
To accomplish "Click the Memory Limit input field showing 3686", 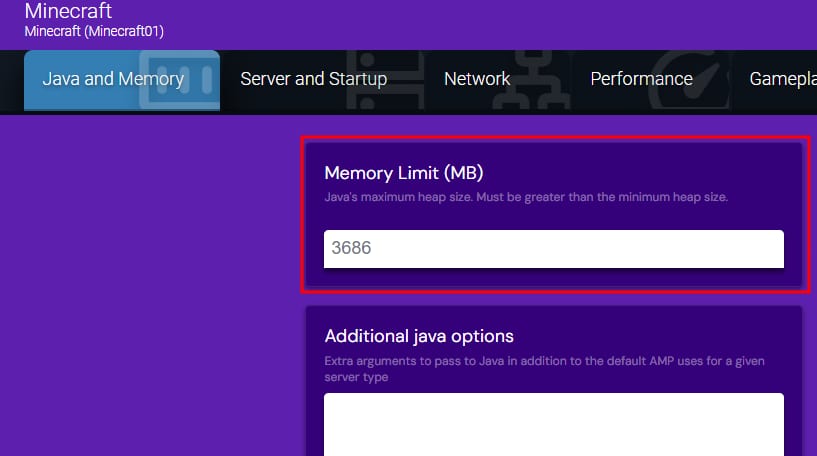I will tap(553, 248).
